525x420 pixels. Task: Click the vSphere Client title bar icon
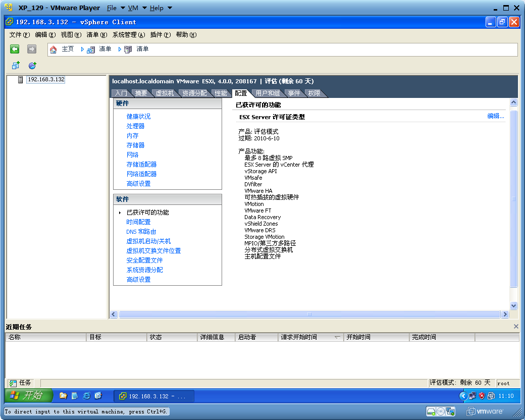coord(10,22)
